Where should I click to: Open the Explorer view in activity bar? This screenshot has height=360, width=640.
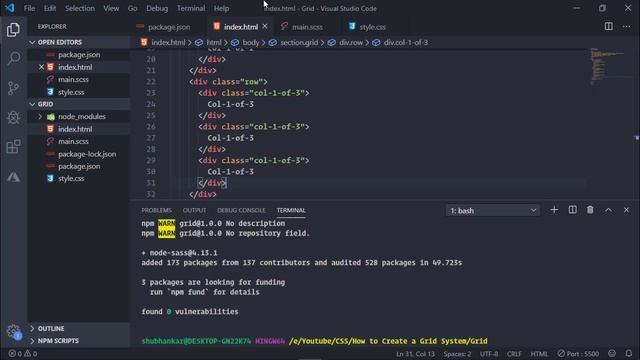coord(13,29)
